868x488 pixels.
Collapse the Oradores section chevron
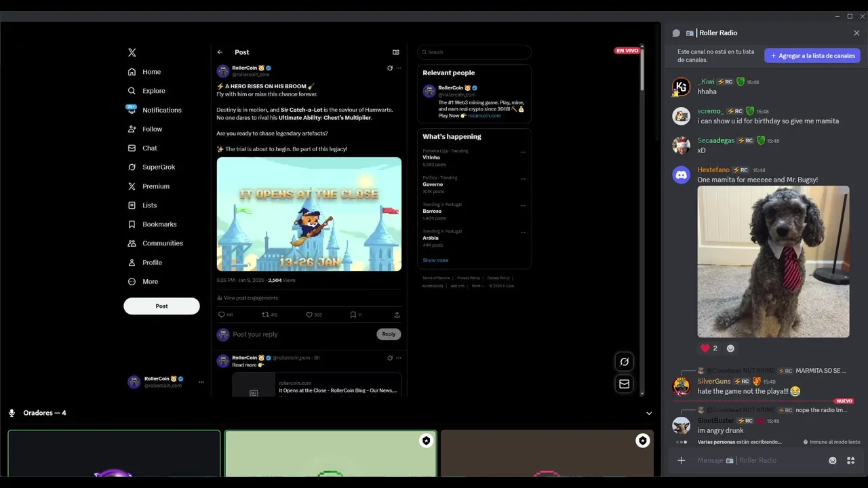click(649, 413)
